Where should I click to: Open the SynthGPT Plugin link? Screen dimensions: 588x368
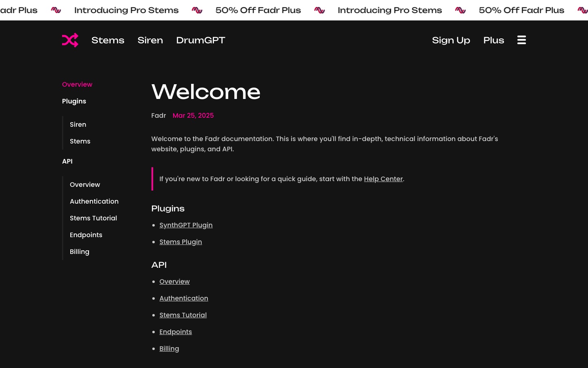[x=186, y=225]
